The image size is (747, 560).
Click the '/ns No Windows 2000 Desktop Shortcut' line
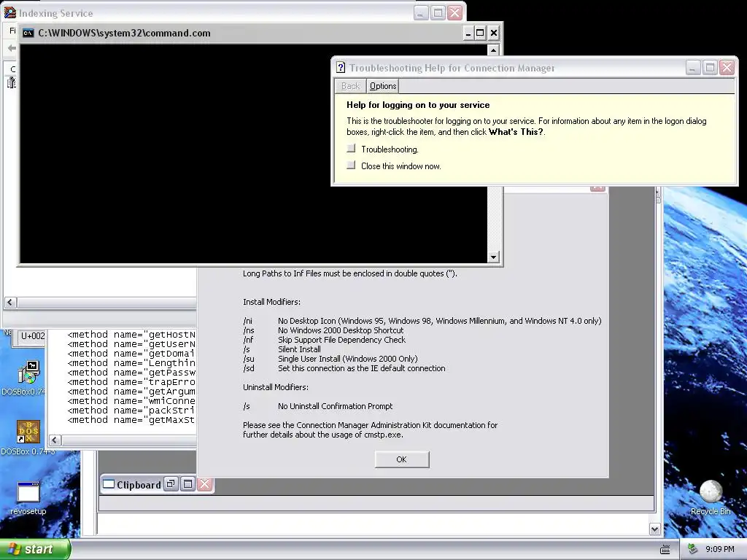(323, 330)
